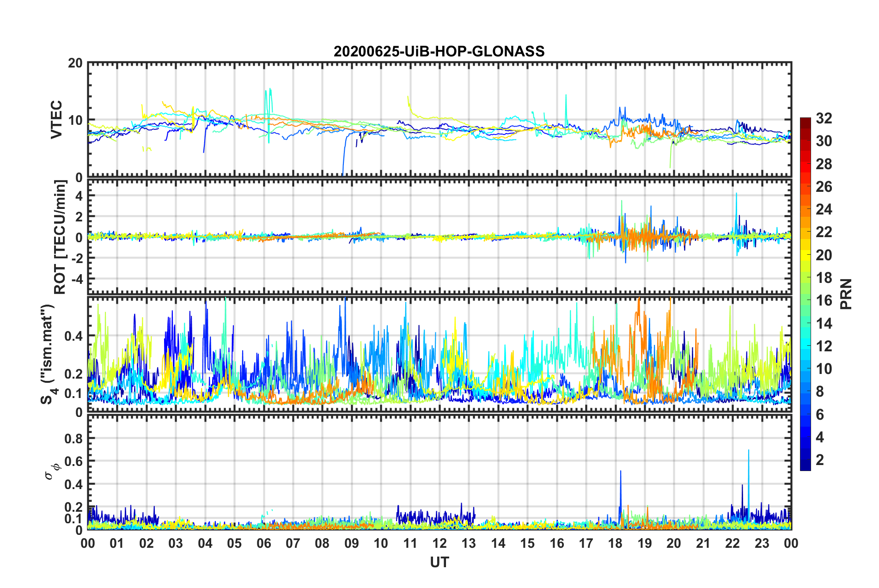Image resolution: width=879 pixels, height=588 pixels.
Task: Click UT axis hour label 01
Action: coord(117,544)
